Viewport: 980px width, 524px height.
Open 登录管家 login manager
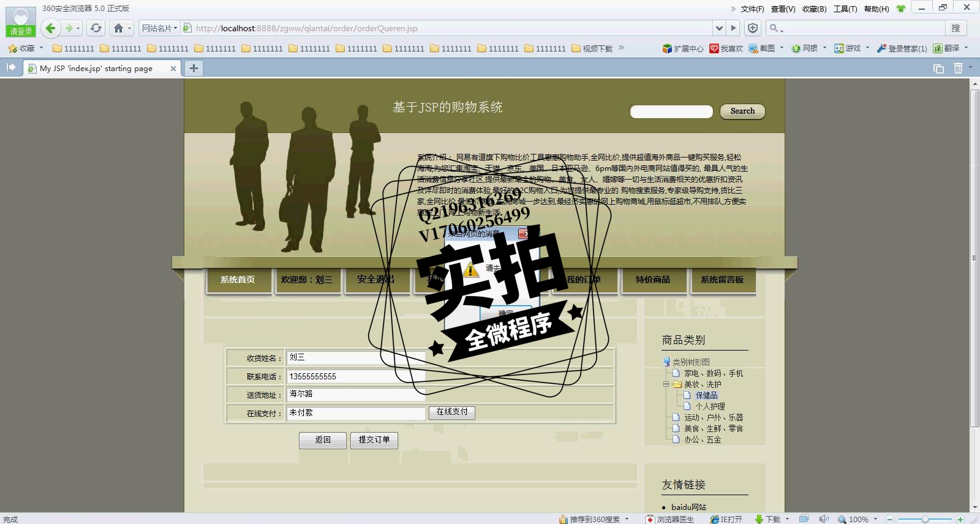[902, 48]
